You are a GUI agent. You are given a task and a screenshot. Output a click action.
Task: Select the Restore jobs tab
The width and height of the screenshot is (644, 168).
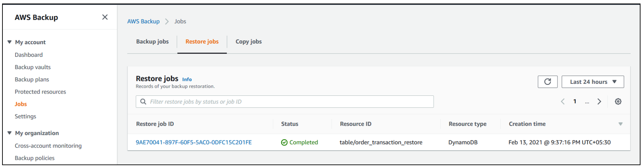tap(202, 41)
